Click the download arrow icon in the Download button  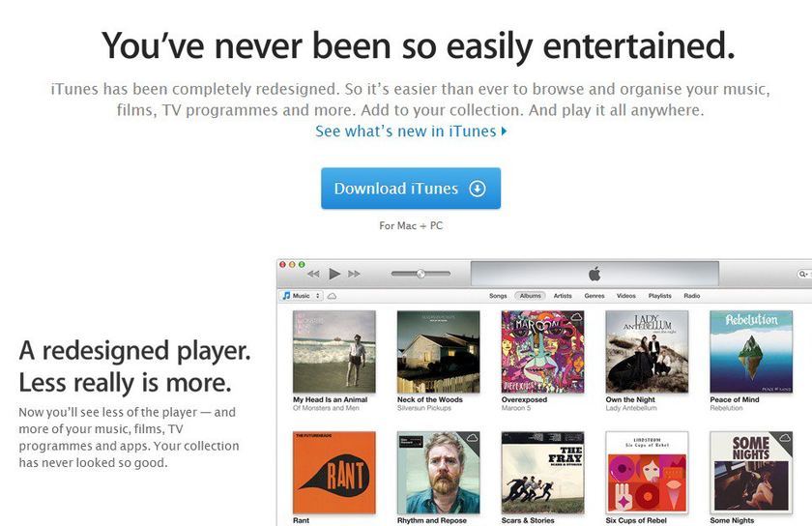(x=477, y=189)
